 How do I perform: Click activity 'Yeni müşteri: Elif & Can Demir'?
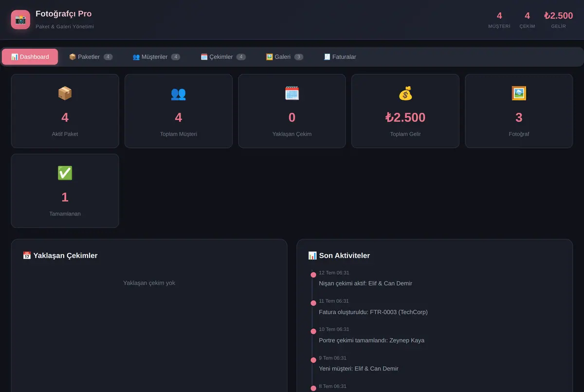[359, 368]
